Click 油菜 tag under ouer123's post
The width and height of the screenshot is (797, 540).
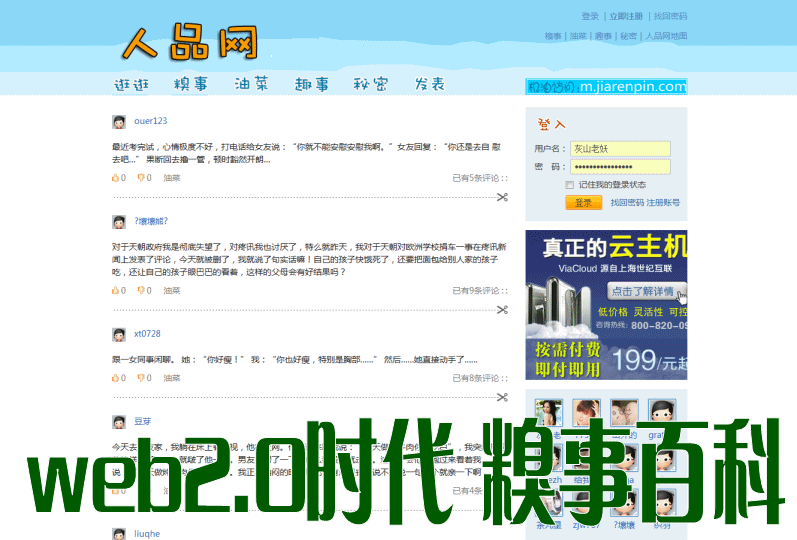(x=172, y=178)
